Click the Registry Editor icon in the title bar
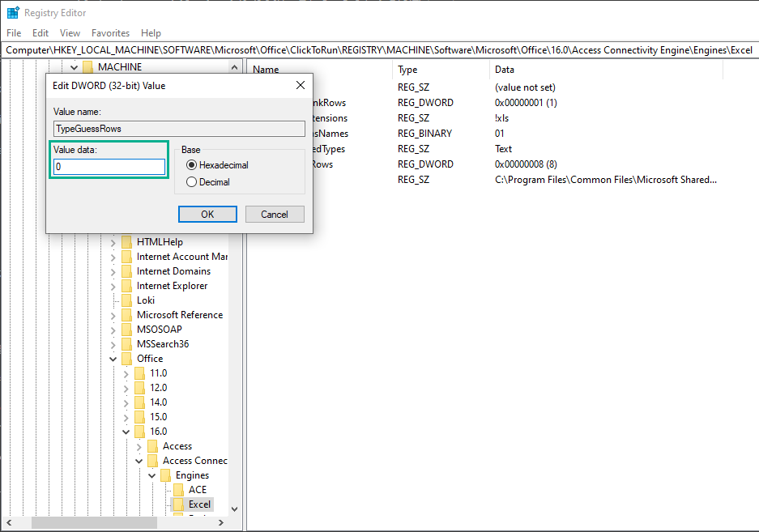The height and width of the screenshot is (532, 759). pos(12,12)
